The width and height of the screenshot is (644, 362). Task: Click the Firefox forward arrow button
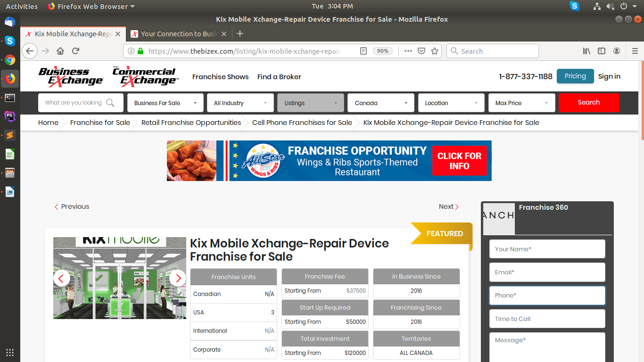(45, 51)
